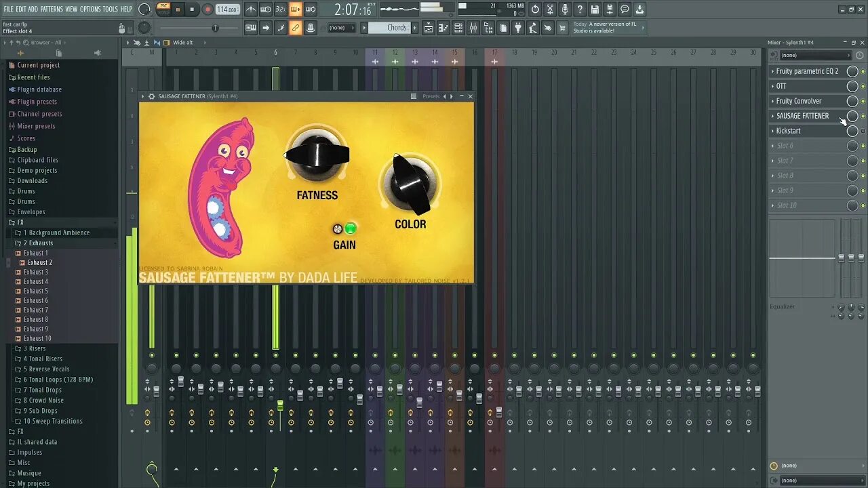Toggle the green gain LED in Sausage Fattener
This screenshot has height=488, width=868.
pos(351,228)
